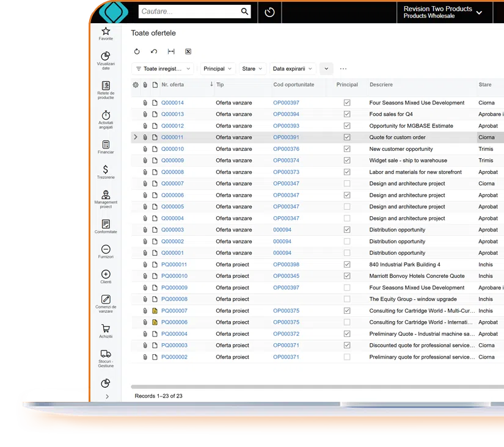Refresh the offers grid

pos(137,51)
